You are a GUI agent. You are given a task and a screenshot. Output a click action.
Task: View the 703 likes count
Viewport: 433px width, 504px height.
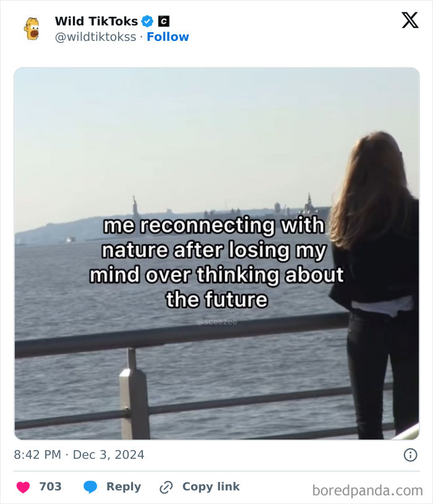(x=49, y=487)
